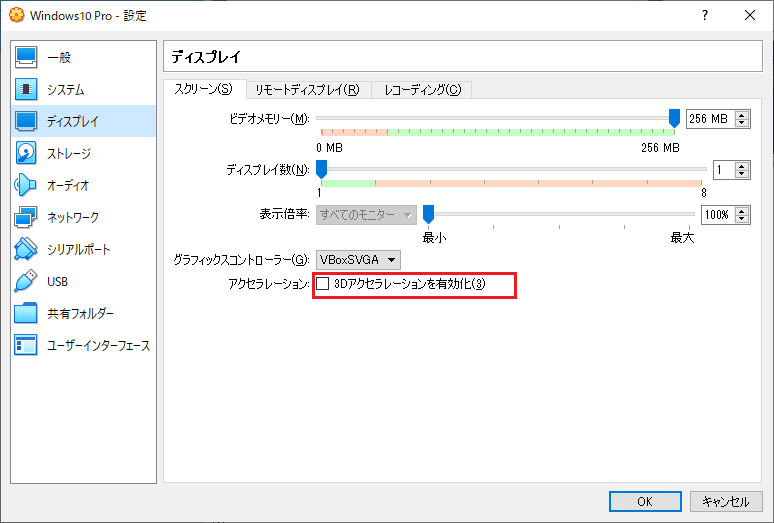
Task: Select the ストレージ label in sidebar
Action: click(x=69, y=153)
